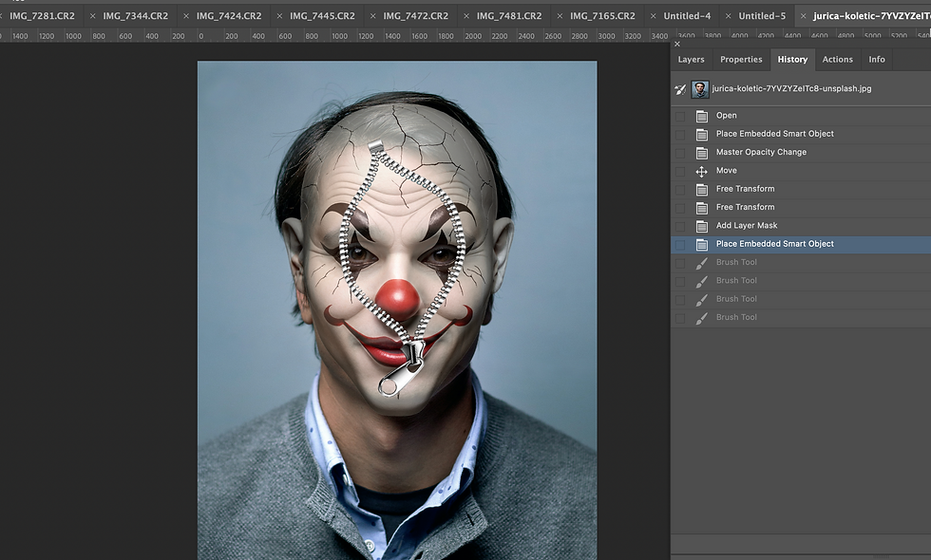Switch to the IMG_7472.CR2 document tab

(x=416, y=16)
